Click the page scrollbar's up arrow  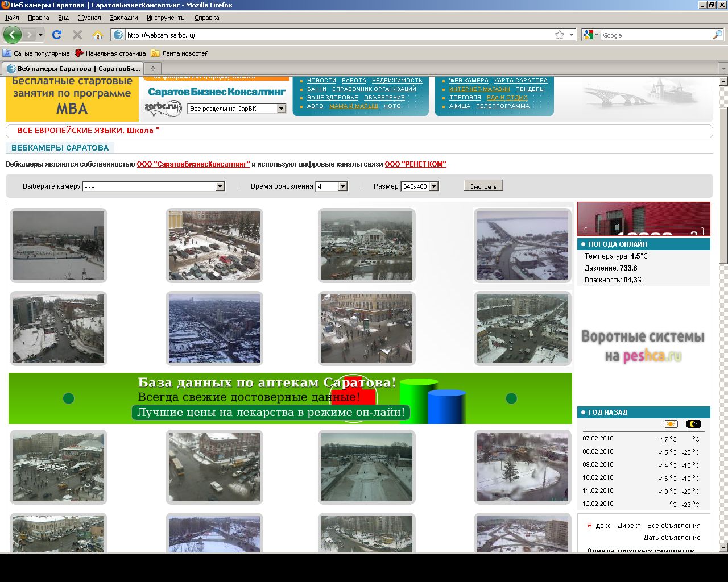(723, 81)
